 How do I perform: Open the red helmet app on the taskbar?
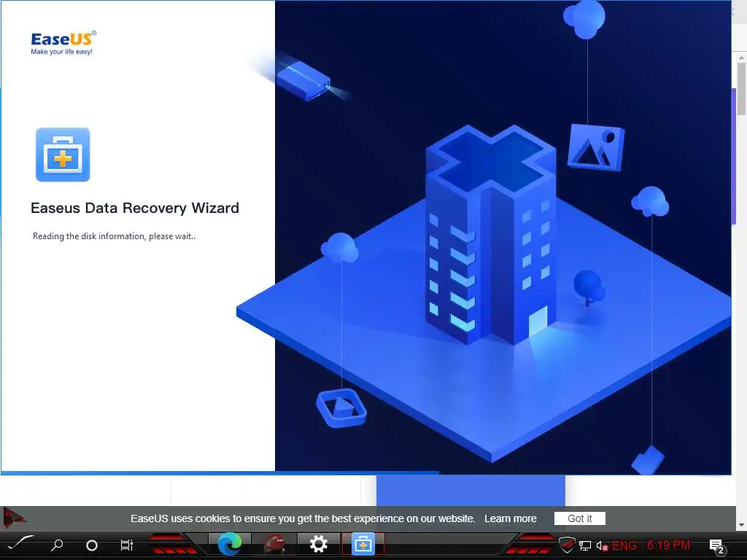tap(274, 544)
